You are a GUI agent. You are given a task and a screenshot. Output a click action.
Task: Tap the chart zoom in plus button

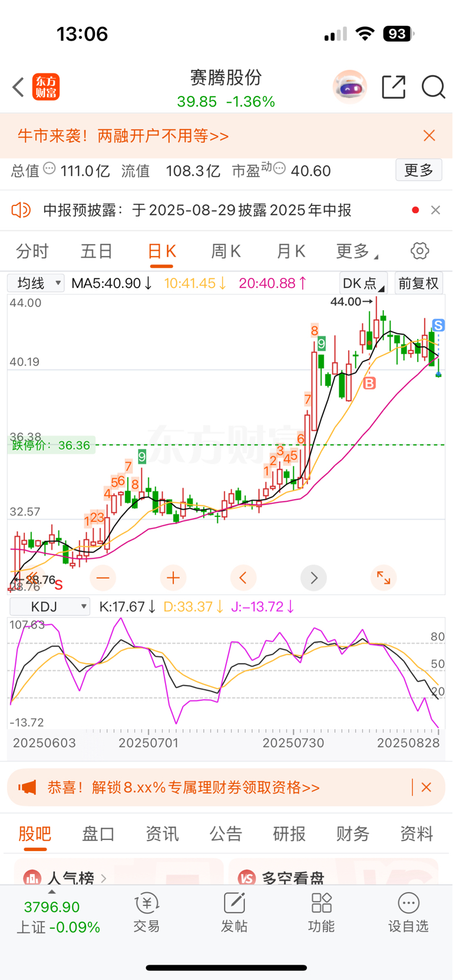click(173, 578)
